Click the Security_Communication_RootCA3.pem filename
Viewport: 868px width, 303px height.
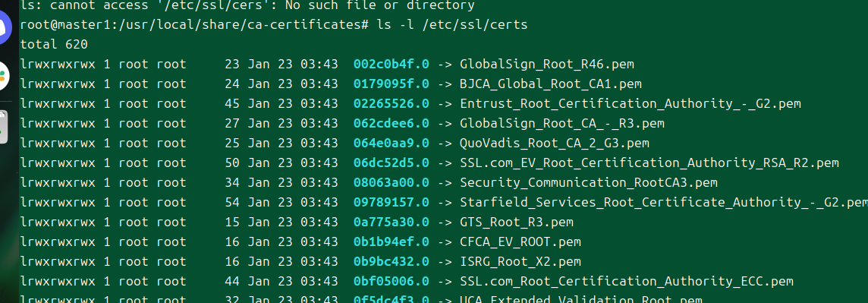(589, 183)
